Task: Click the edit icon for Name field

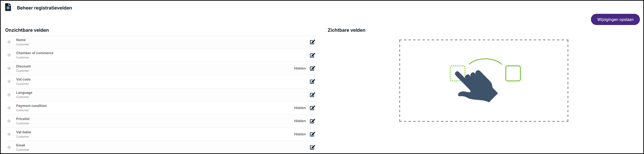Action: point(312,42)
